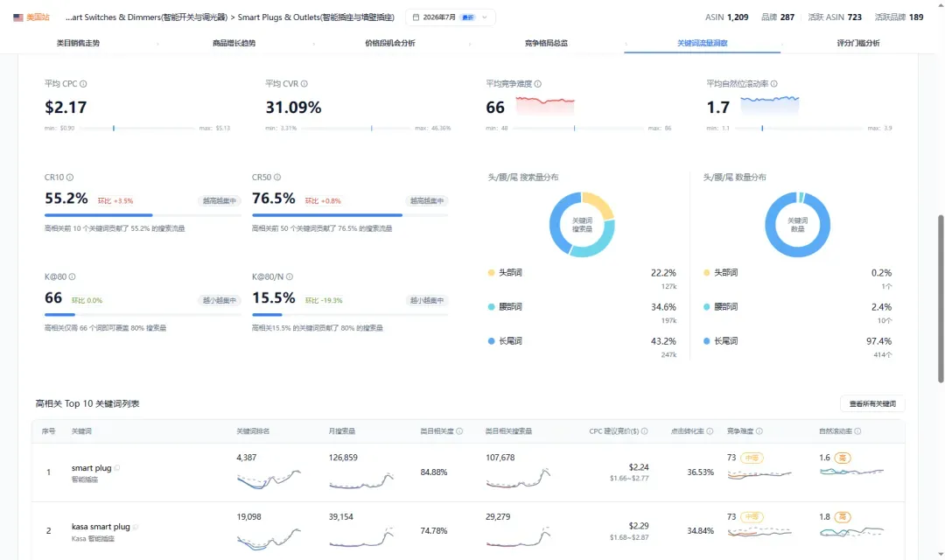Open 竞争格局总览 tab
The height and width of the screenshot is (560, 945).
click(546, 43)
